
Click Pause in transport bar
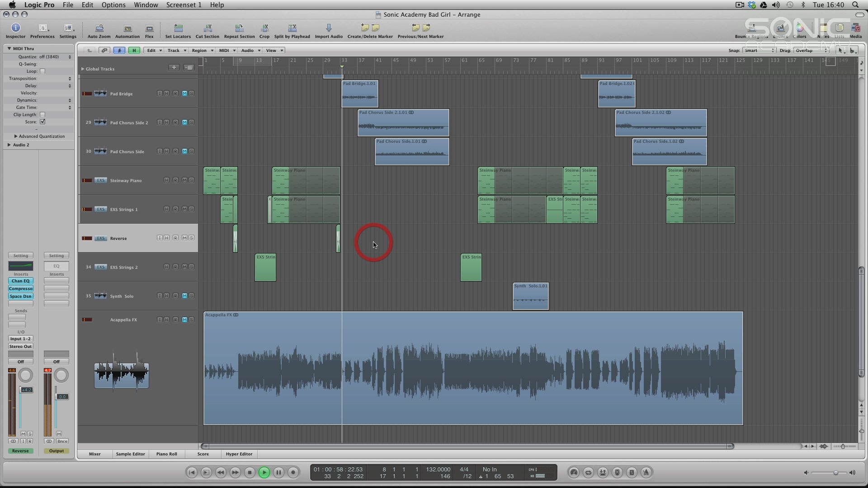(x=278, y=472)
